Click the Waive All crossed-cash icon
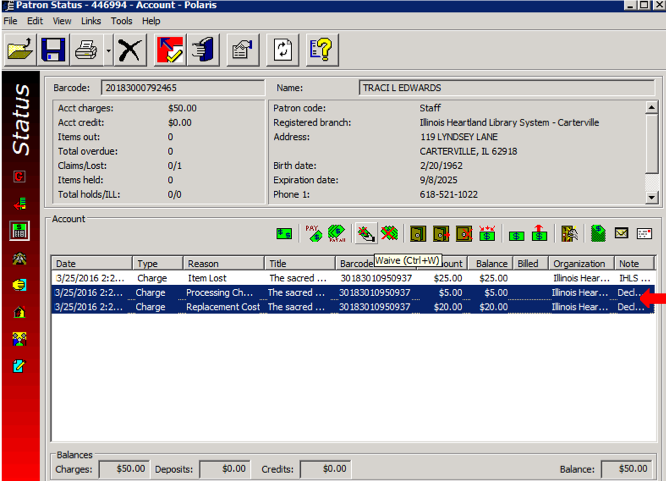The width and height of the screenshot is (666, 481). click(389, 234)
